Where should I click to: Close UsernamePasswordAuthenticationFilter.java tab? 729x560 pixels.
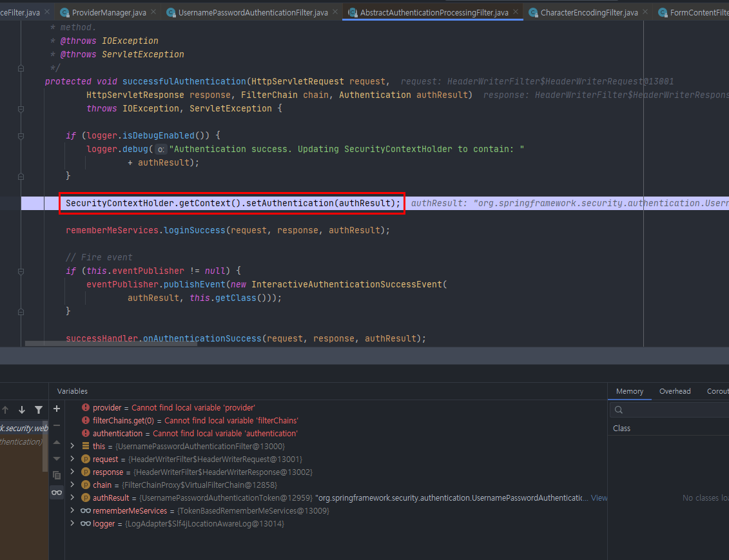[x=335, y=12]
